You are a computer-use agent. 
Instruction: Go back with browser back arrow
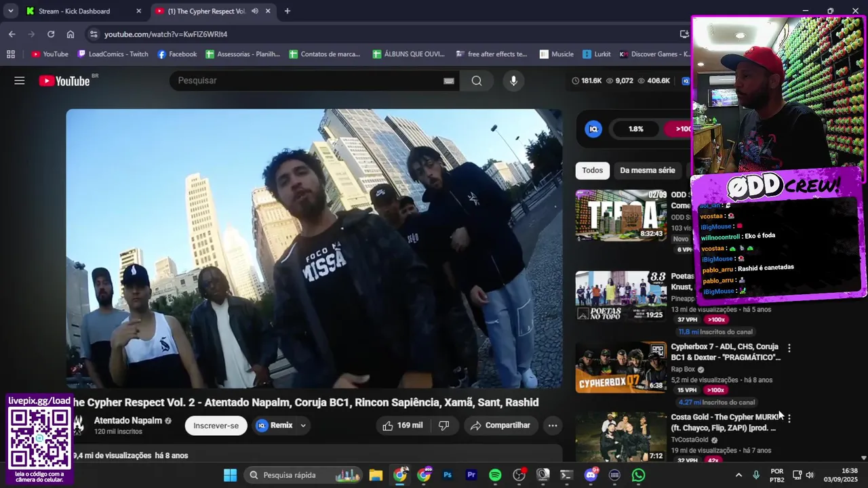tap(12, 34)
